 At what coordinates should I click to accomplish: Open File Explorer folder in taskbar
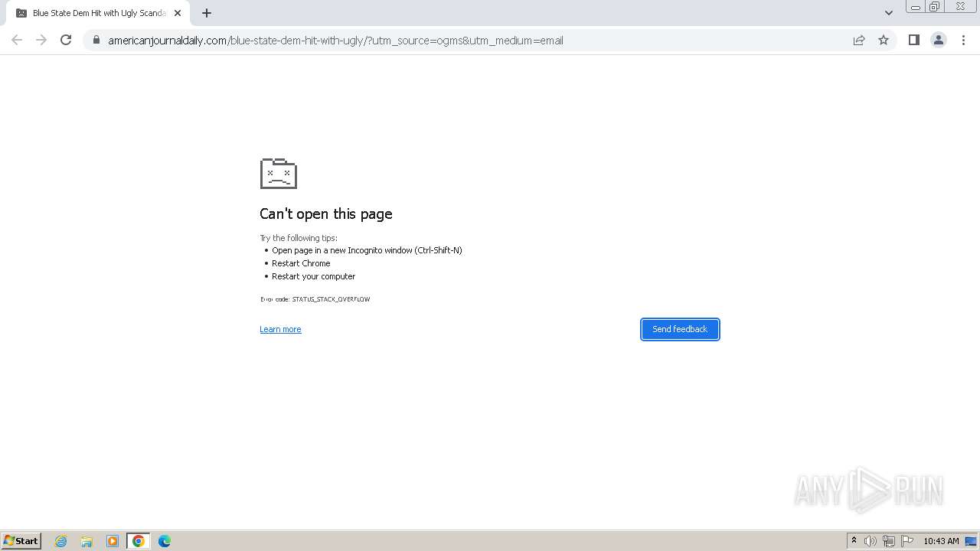[87, 541]
